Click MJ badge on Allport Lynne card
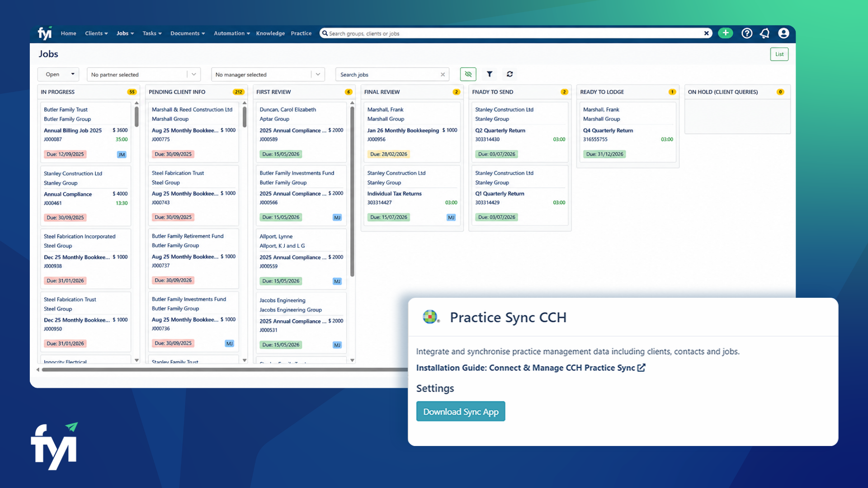The width and height of the screenshot is (868, 488). [x=337, y=281]
